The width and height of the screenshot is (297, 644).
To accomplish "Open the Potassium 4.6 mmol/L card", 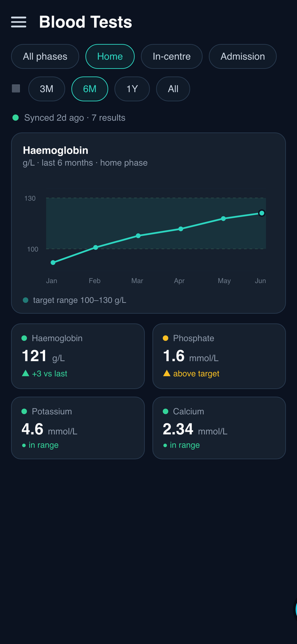I will coord(78,428).
